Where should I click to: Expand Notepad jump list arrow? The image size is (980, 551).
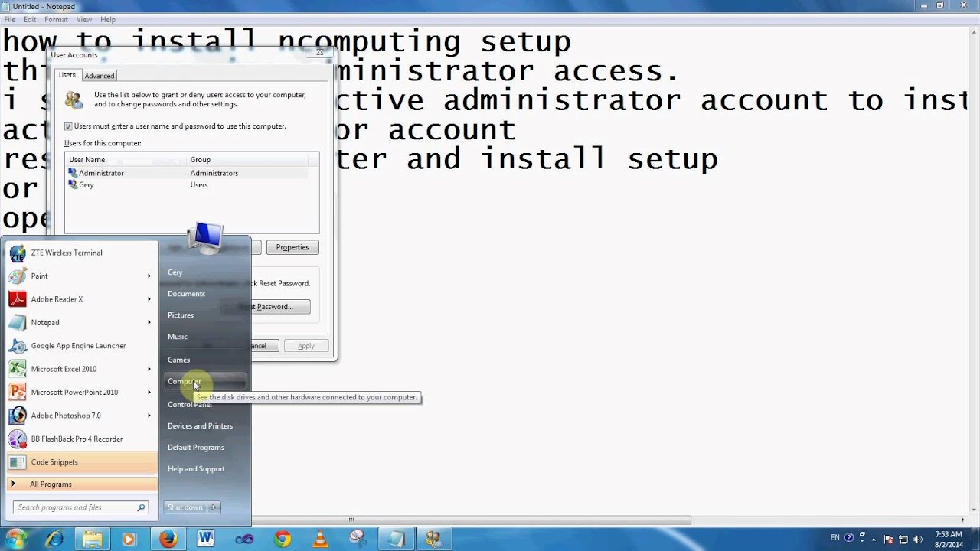pyautogui.click(x=149, y=322)
